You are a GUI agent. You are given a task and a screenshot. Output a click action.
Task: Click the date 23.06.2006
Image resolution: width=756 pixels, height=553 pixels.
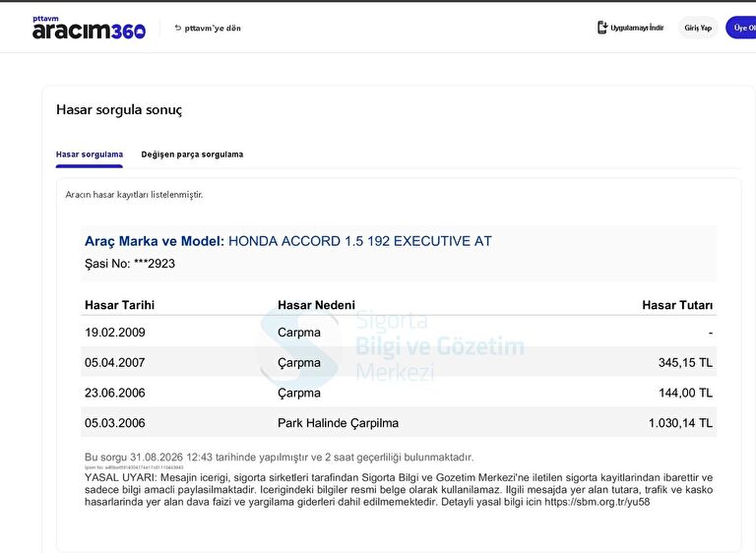click(x=115, y=393)
